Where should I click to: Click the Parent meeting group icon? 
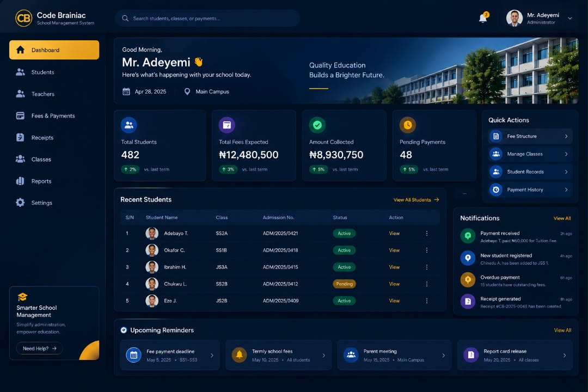pyautogui.click(x=351, y=355)
